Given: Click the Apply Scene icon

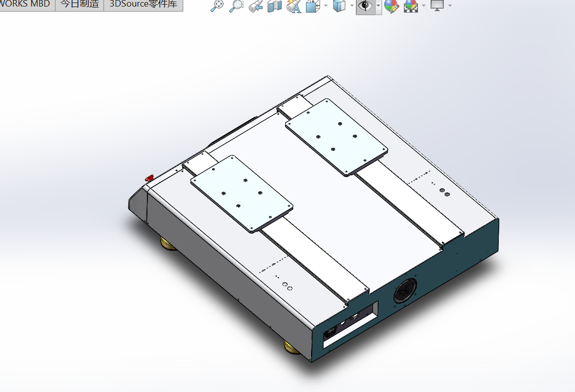Looking at the screenshot, I should [411, 6].
